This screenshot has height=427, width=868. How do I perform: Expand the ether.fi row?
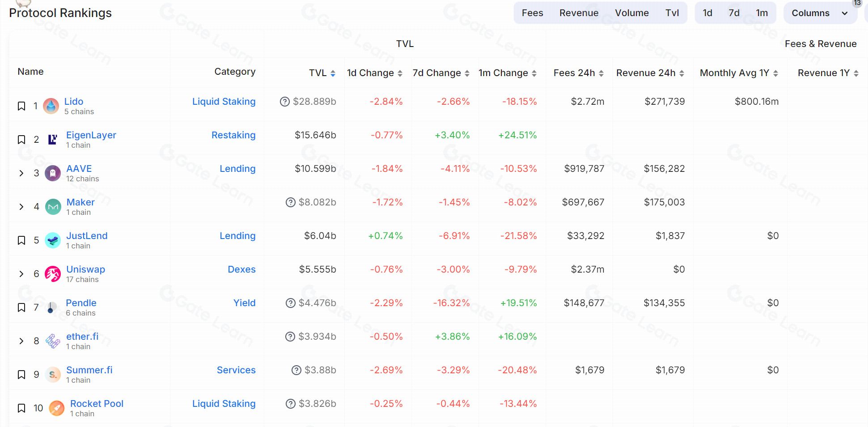[21, 341]
